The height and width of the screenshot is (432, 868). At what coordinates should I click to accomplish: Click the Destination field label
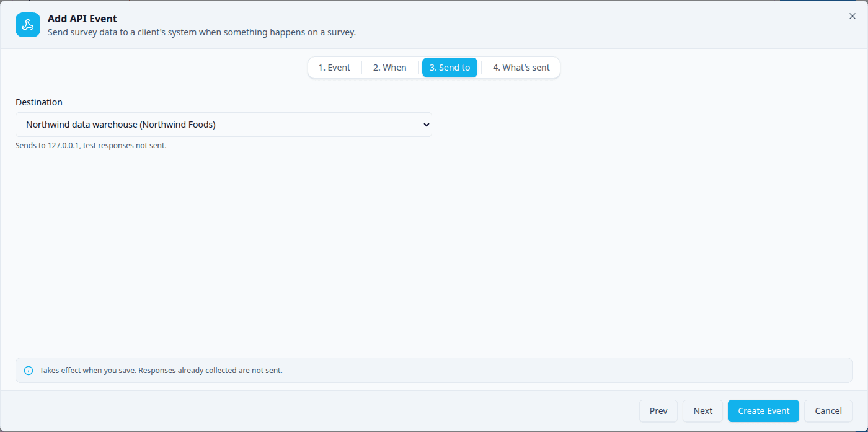coord(39,102)
